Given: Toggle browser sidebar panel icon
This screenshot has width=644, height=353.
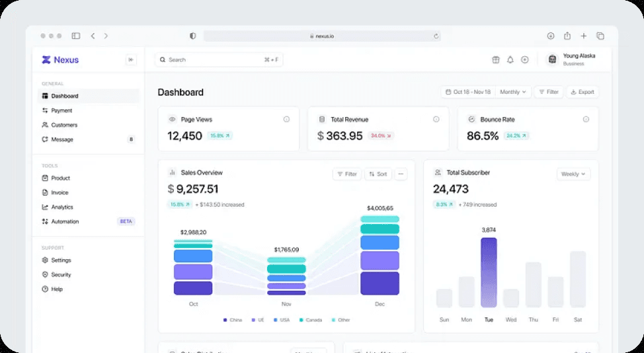Looking at the screenshot, I should (x=76, y=36).
